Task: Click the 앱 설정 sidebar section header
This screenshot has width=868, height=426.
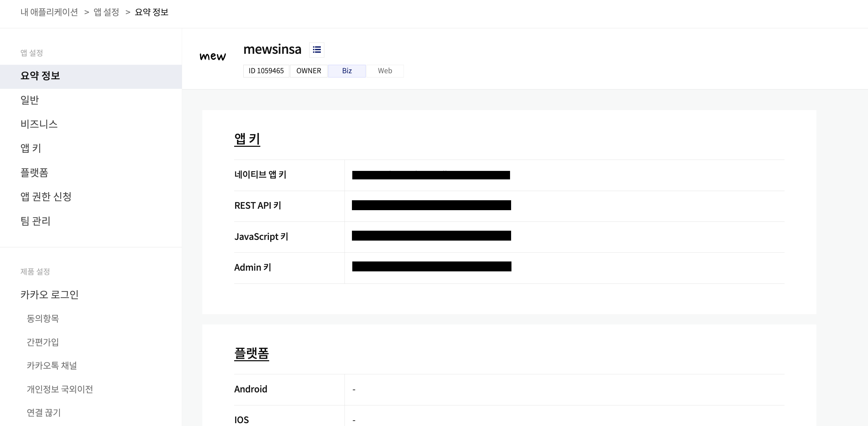Action: pyautogui.click(x=32, y=53)
